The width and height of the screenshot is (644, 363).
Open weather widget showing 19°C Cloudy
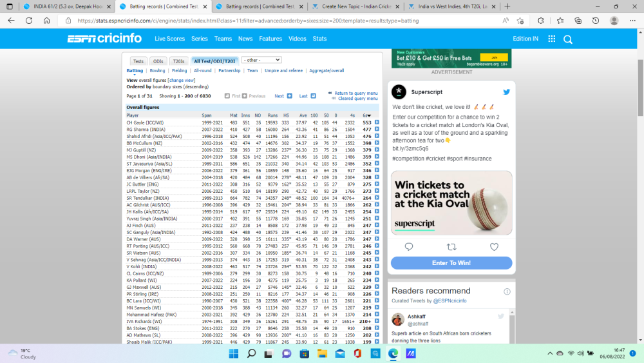pos(23,353)
